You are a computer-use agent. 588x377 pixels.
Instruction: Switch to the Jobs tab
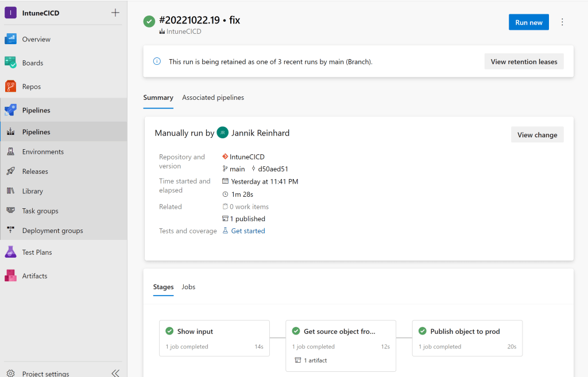pos(188,287)
